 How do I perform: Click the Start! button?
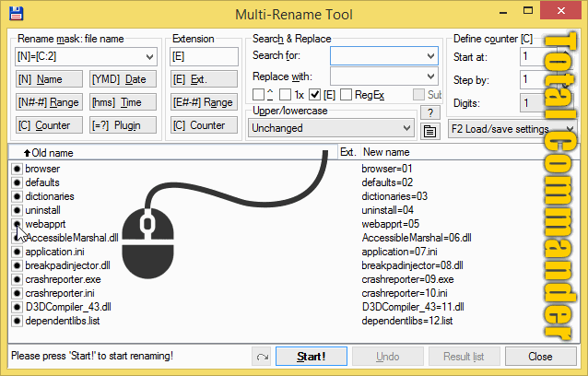click(312, 356)
